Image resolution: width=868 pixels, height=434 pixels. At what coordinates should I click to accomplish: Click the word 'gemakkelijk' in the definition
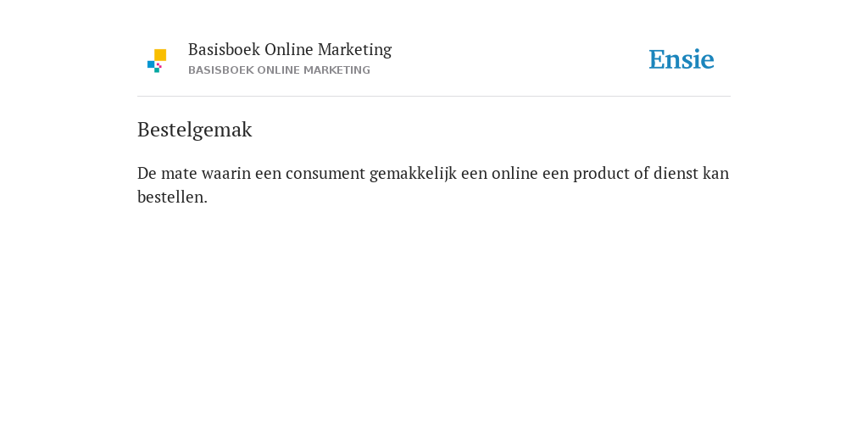[413, 174]
